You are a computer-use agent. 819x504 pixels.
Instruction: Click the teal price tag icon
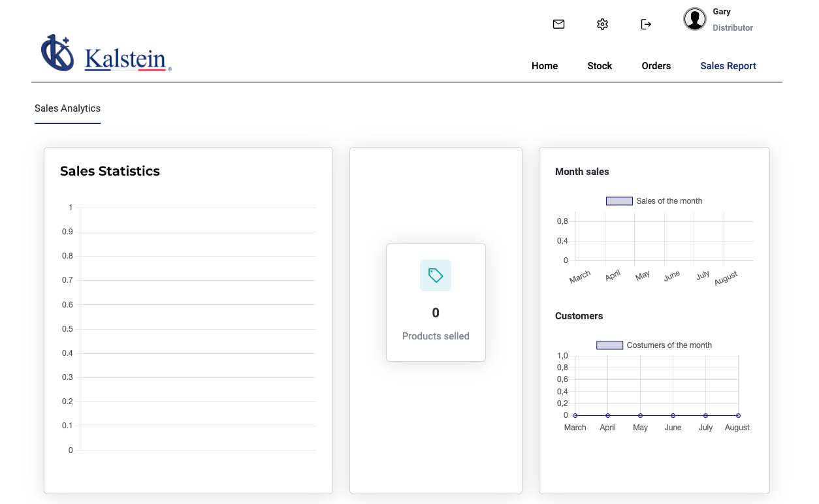[x=436, y=276]
